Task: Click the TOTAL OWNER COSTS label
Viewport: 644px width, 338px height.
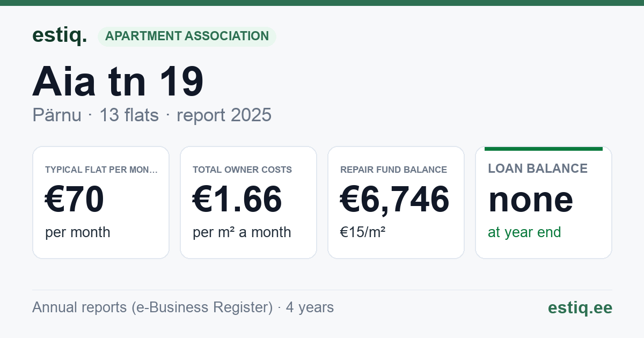Action: pyautogui.click(x=242, y=170)
